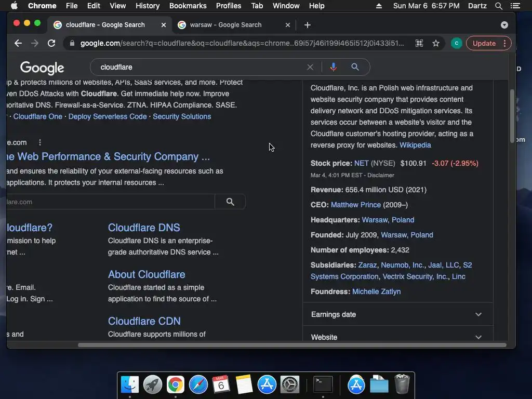The height and width of the screenshot is (399, 532).
Task: Click the horizontal scrollbar at window bottom
Action: pos(292,345)
